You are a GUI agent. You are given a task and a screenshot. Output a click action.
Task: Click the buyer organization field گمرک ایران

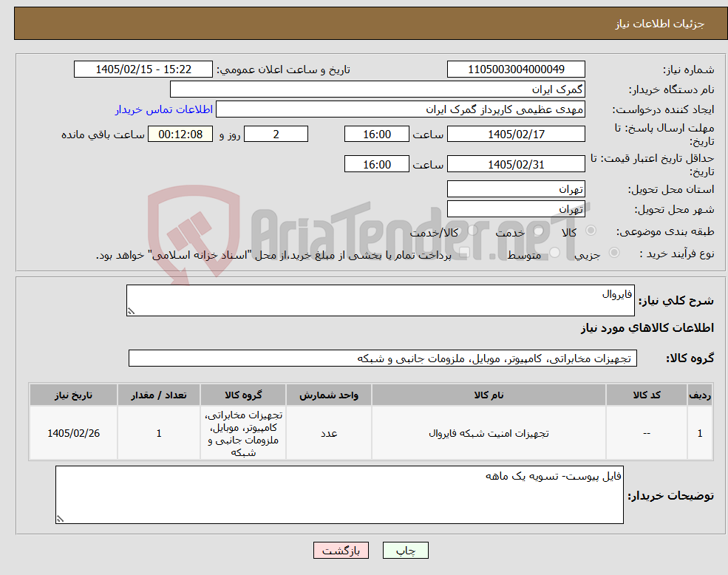pos(378,89)
